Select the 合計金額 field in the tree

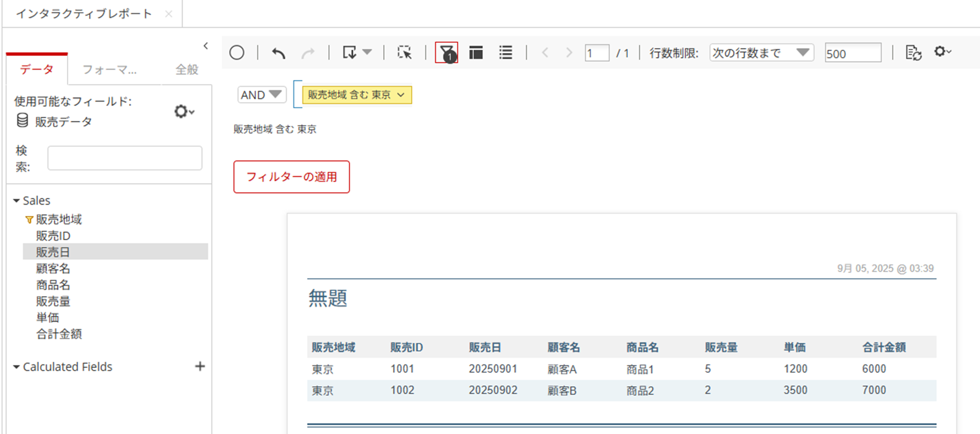(x=59, y=333)
